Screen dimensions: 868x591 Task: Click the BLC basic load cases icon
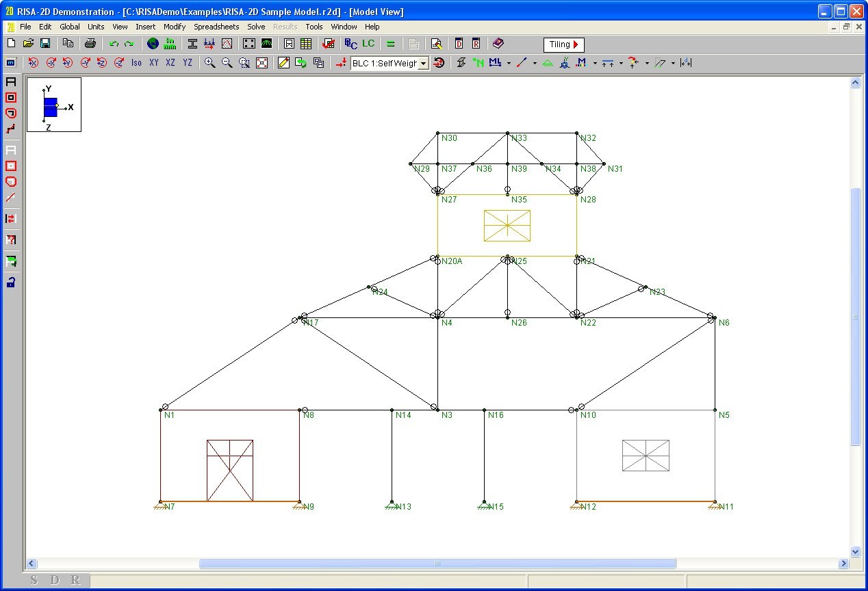pyautogui.click(x=350, y=44)
